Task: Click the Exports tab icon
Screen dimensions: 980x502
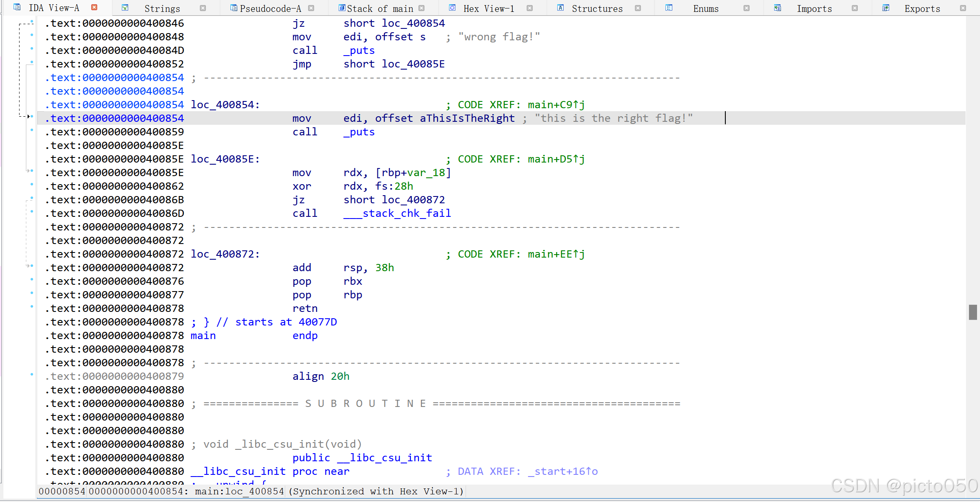Action: click(886, 7)
